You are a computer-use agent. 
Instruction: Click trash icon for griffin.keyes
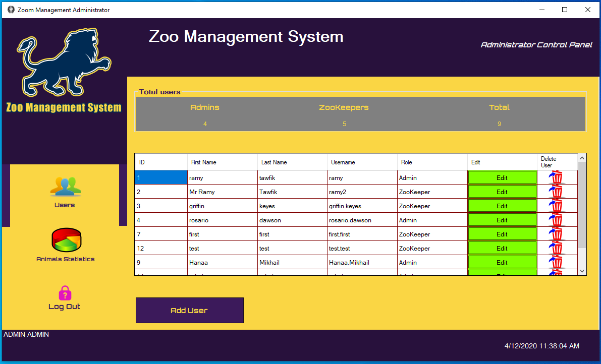click(556, 206)
